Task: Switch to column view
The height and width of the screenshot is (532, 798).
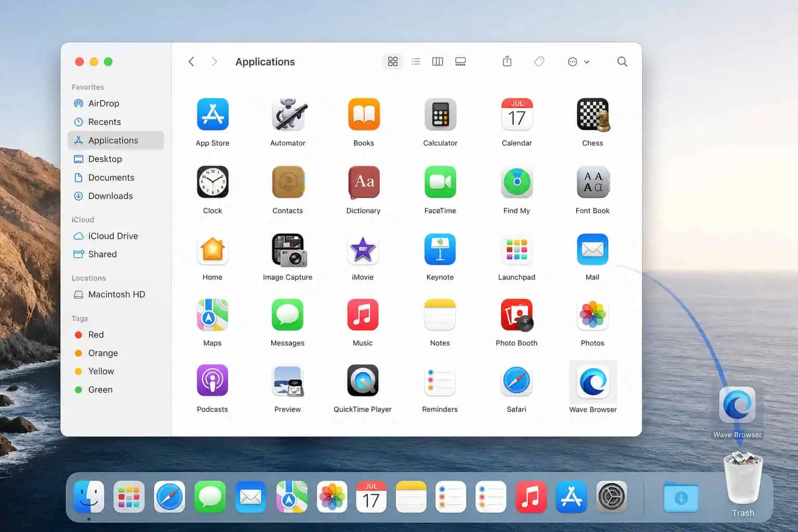Action: [438, 62]
